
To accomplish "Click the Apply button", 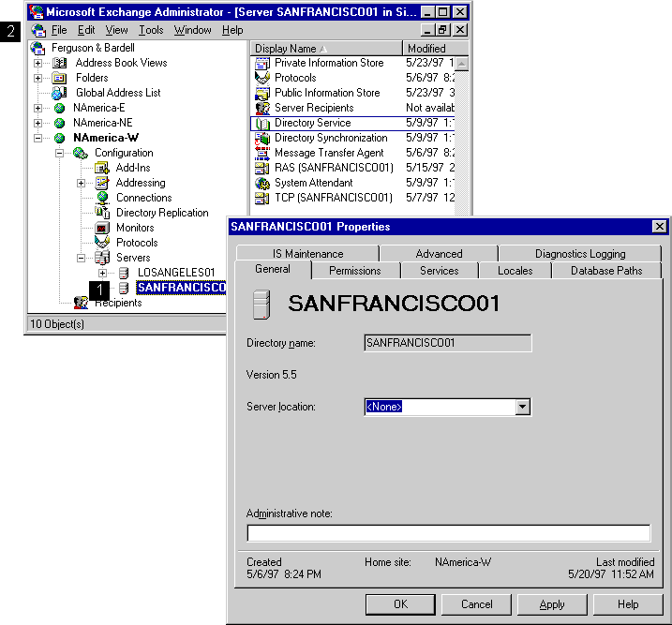I will [x=552, y=604].
